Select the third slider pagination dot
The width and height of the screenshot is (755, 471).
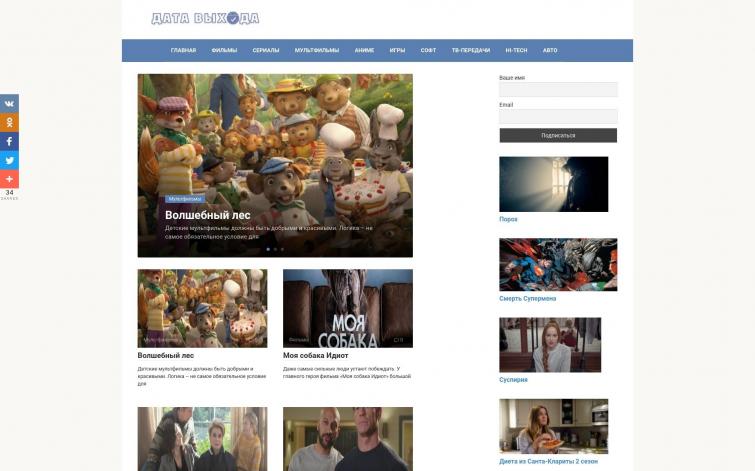[x=282, y=249]
